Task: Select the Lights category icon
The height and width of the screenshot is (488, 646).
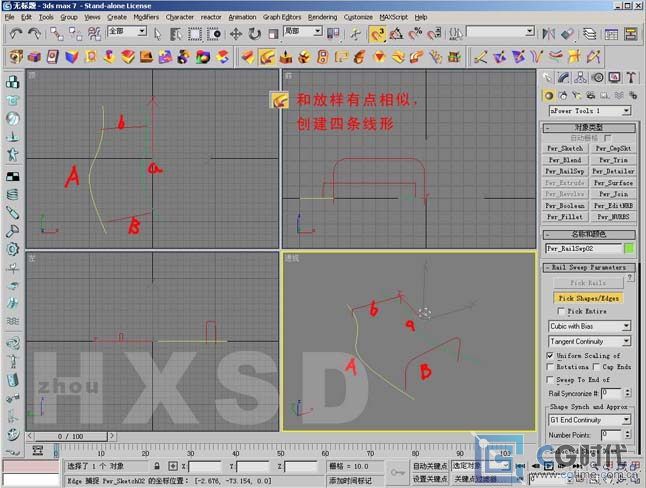Action: click(577, 96)
